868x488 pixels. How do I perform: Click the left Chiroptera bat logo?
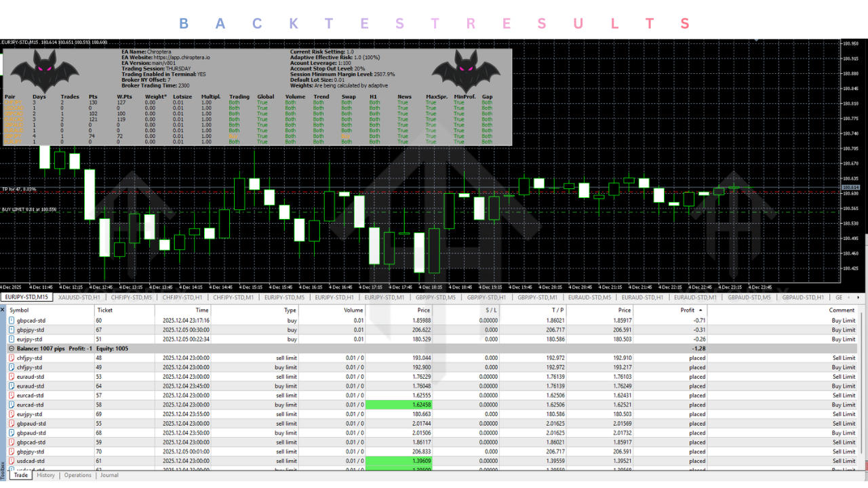pyautogui.click(x=43, y=71)
